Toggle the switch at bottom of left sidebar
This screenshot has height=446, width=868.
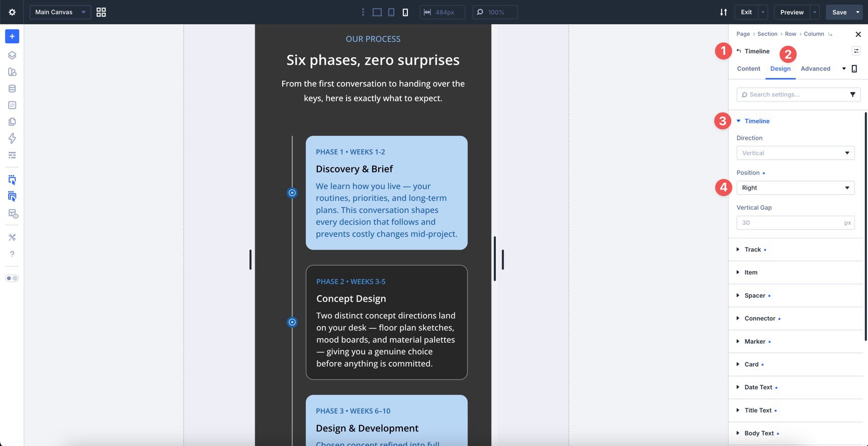pyautogui.click(x=12, y=278)
